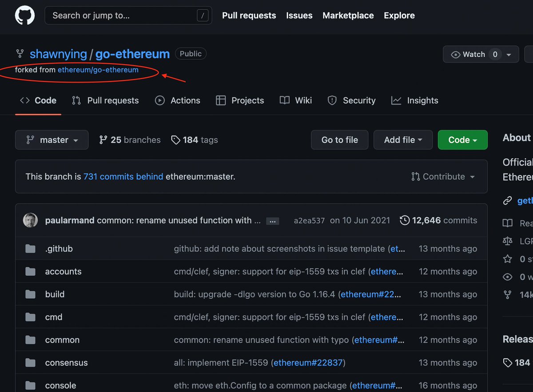Open the build folder
Image resolution: width=533 pixels, height=392 pixels.
(x=55, y=294)
